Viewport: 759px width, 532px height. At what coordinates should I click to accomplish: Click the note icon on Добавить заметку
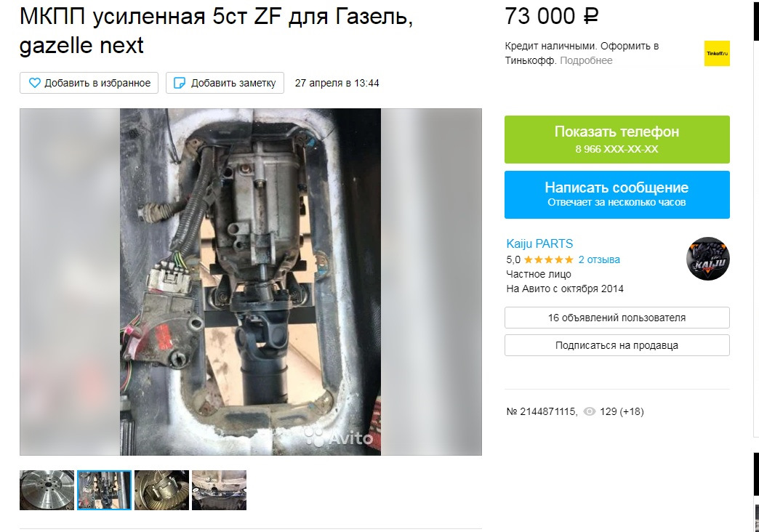179,83
